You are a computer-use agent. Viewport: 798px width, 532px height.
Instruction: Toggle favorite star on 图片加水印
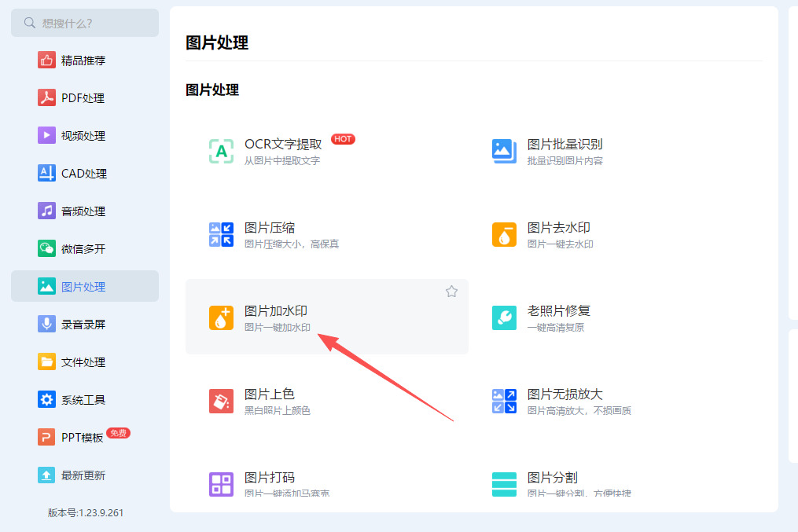click(451, 292)
